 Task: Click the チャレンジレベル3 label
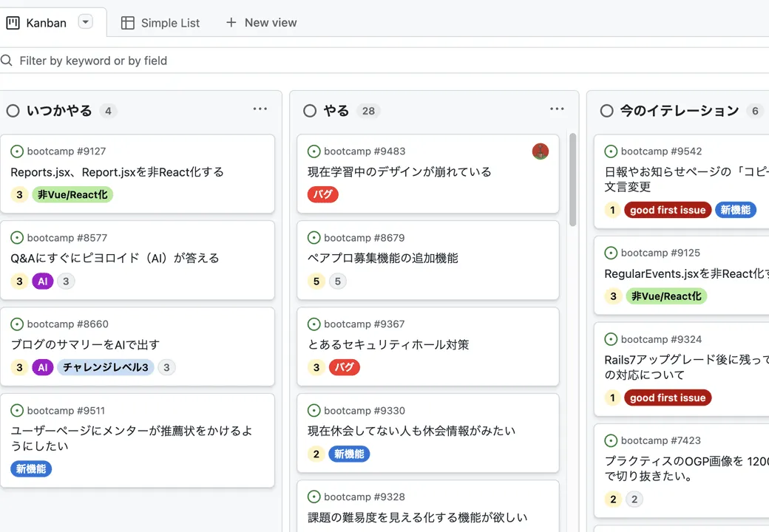[106, 367]
